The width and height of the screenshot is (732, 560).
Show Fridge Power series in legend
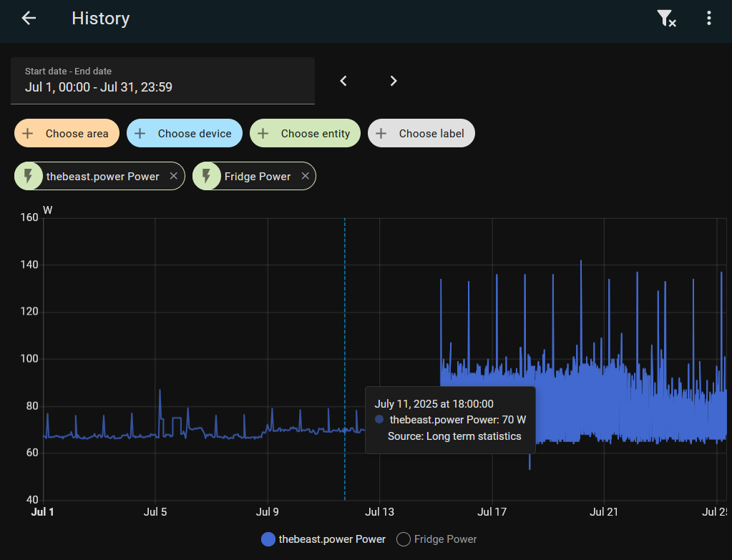[436, 539]
